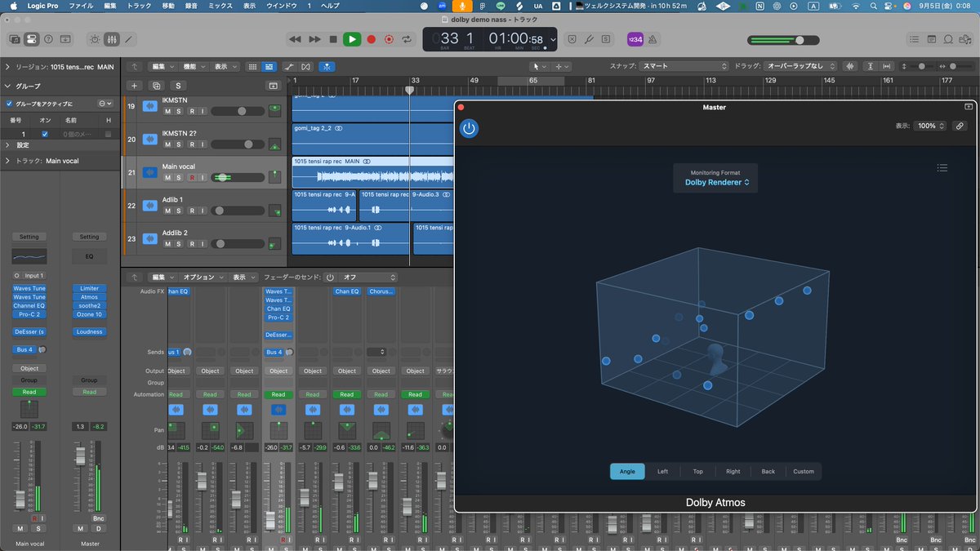Open the Note Pads icon
980x551 pixels.
click(x=932, y=38)
